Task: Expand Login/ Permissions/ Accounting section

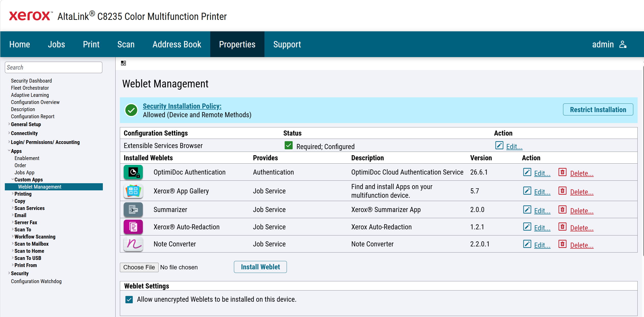Action: pos(9,142)
